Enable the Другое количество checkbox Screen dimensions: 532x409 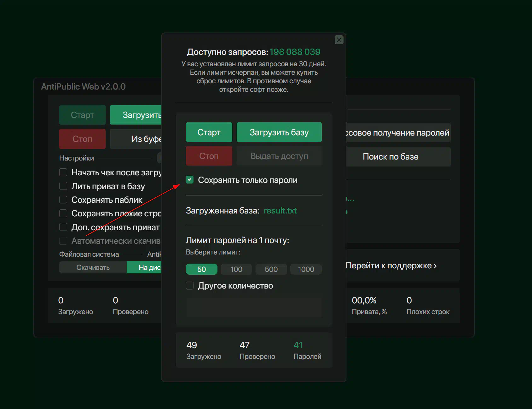[190, 286]
